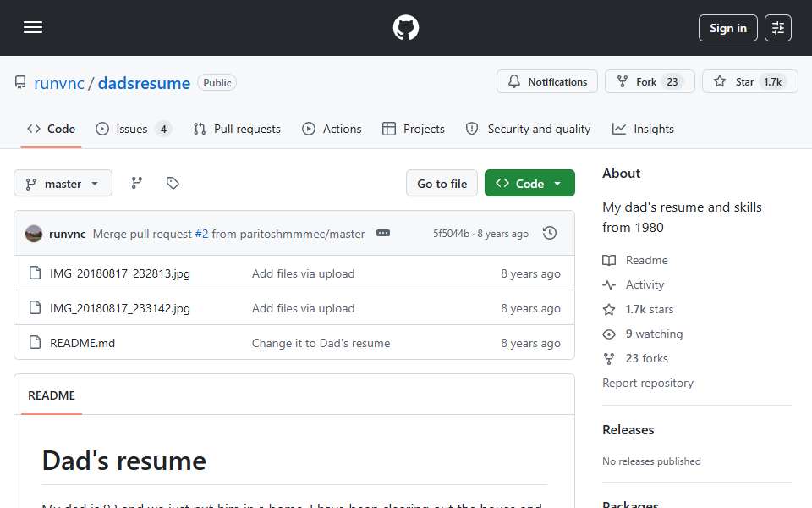Open the hamburger navigation menu

33,27
